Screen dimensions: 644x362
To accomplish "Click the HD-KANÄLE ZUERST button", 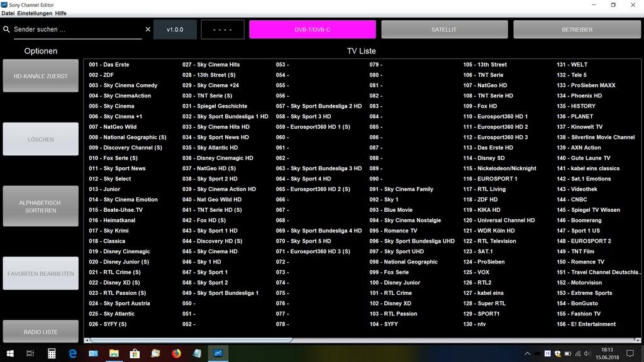I will [x=41, y=76].
